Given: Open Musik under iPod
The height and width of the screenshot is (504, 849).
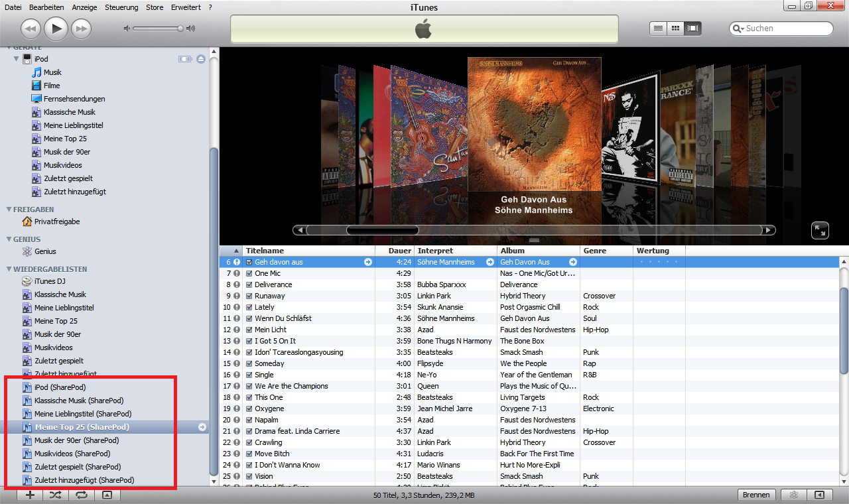Looking at the screenshot, I should tap(52, 72).
